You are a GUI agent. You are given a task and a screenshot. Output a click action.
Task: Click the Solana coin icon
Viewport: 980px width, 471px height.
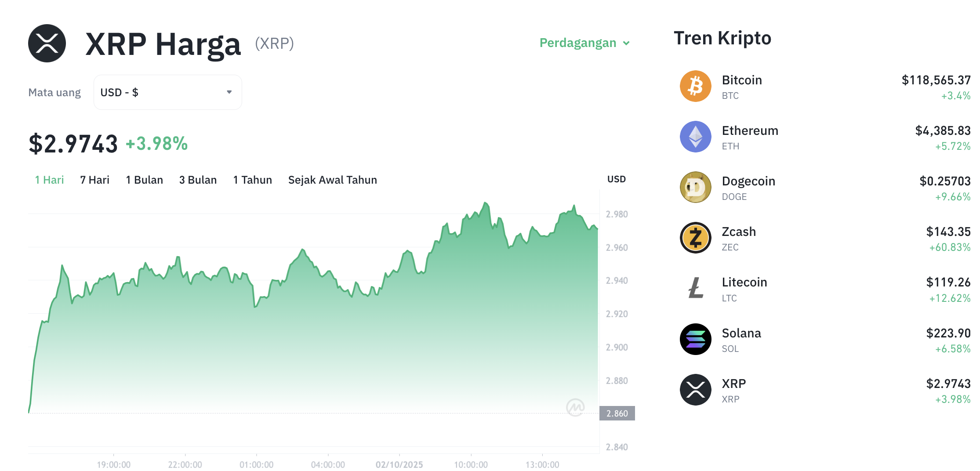[x=695, y=339]
